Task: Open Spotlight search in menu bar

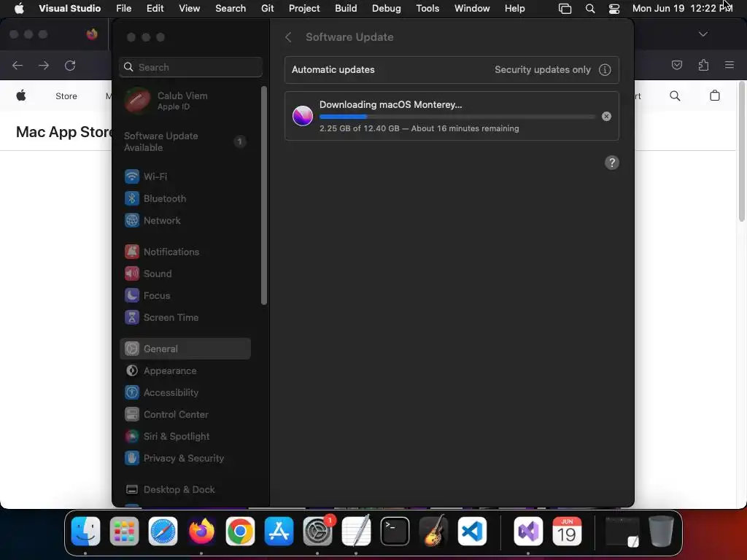Action: point(589,9)
